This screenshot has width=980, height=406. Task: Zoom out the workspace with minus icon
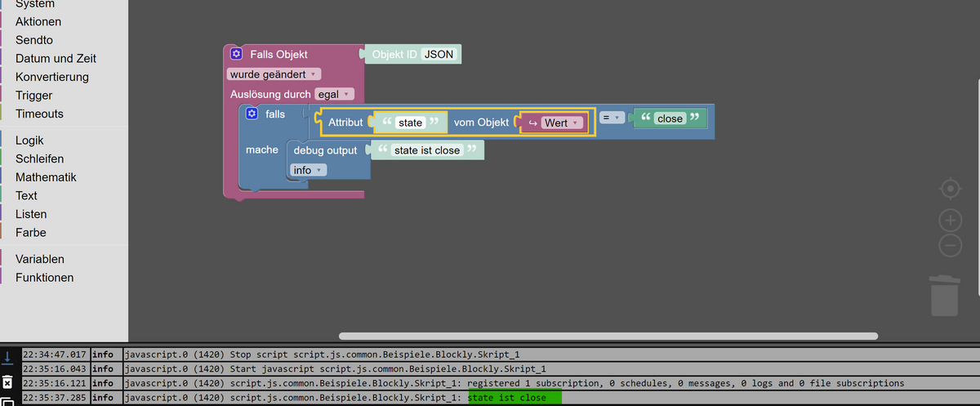pos(951,244)
